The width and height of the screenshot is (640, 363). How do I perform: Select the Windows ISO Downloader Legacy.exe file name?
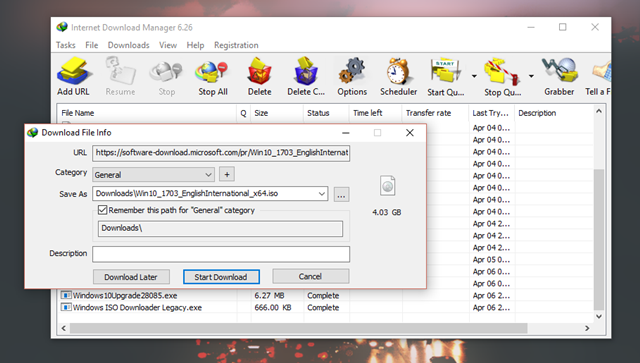137,307
